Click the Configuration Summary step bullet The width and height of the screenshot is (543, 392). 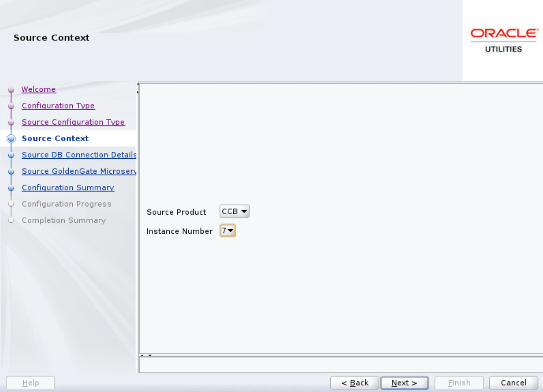(x=11, y=187)
